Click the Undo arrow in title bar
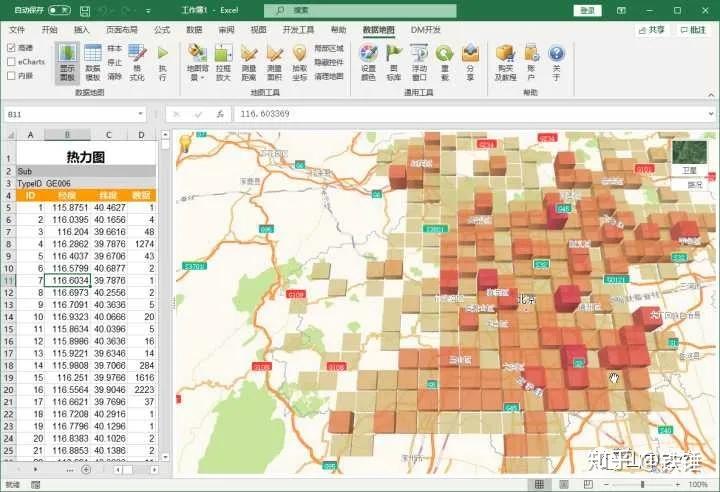Image resolution: width=720 pixels, height=492 pixels. click(102, 10)
